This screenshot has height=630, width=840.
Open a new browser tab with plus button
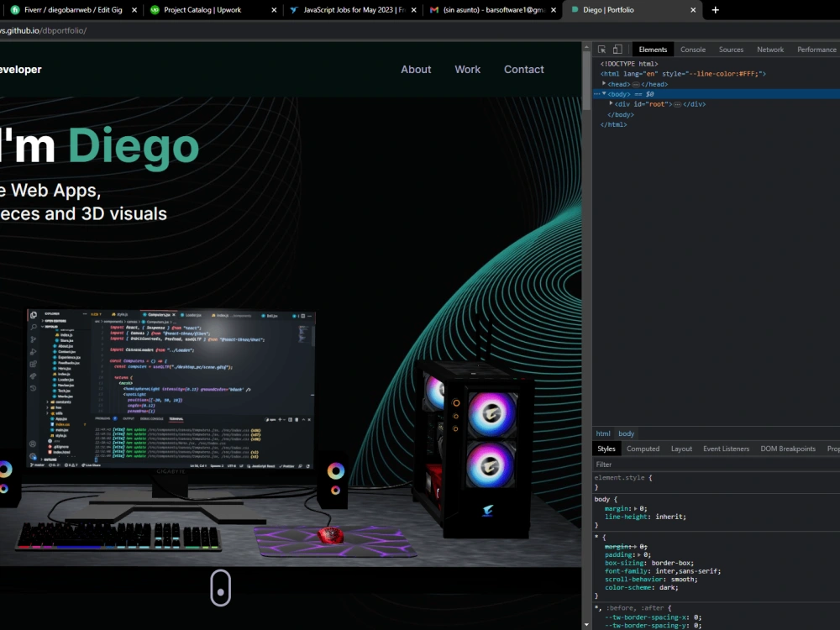click(x=715, y=9)
